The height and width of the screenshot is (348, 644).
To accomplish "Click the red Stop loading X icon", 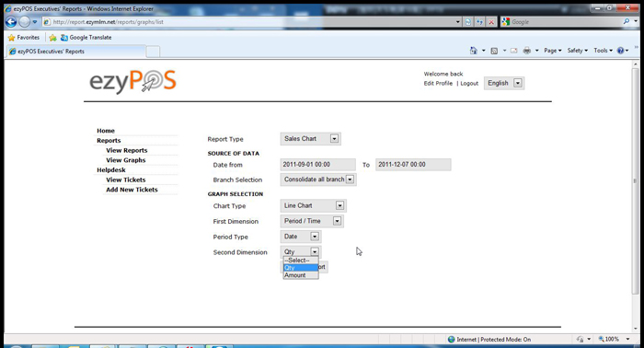I will (490, 22).
